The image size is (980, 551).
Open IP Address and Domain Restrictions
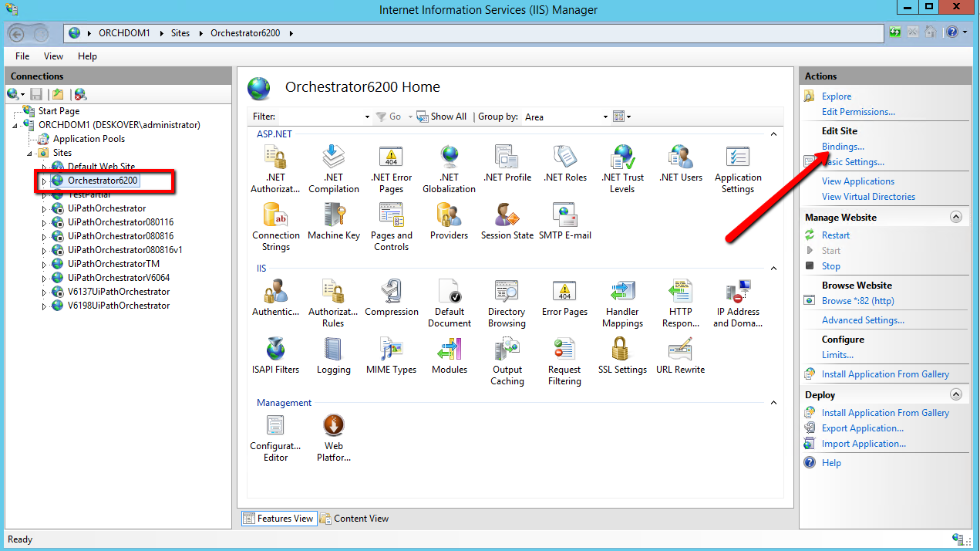tap(738, 303)
